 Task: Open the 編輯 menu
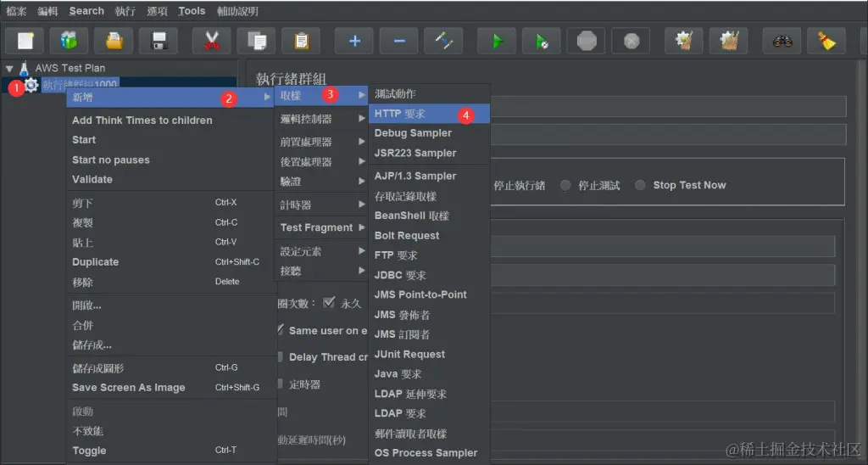pos(47,11)
